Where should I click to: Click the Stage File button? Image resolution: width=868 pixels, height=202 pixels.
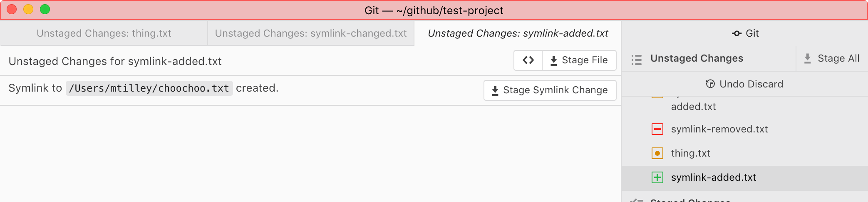579,60
